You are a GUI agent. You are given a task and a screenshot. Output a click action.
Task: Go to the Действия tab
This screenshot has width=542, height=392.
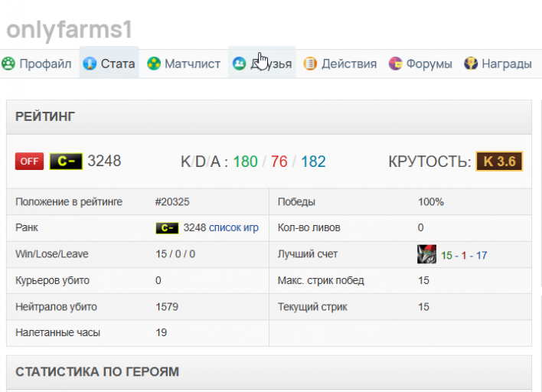tap(340, 64)
